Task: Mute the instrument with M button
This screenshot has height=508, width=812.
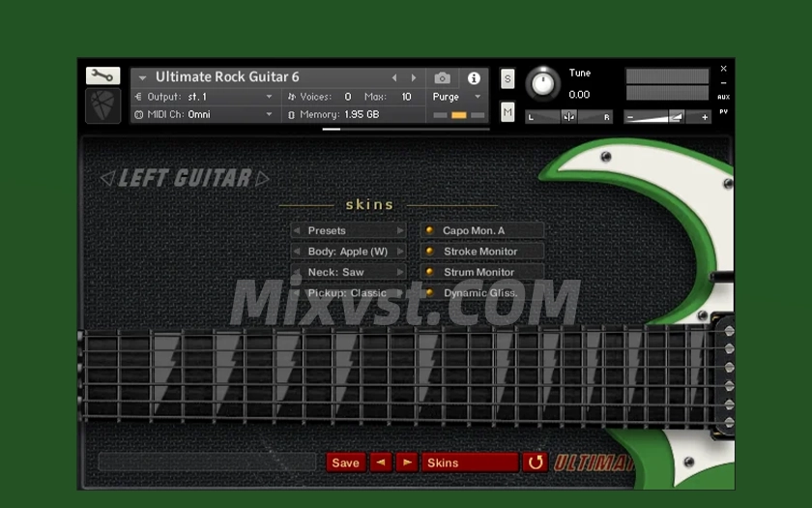Action: pos(507,111)
